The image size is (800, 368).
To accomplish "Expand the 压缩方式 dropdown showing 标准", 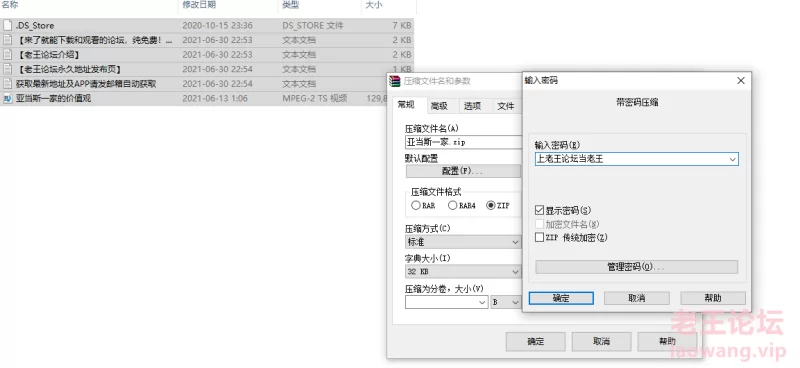I will (x=515, y=242).
